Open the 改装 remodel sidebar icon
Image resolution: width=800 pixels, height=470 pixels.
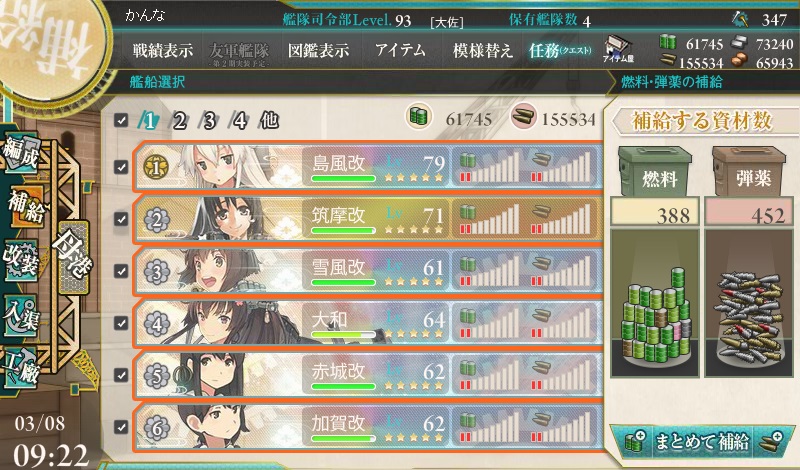[x=21, y=260]
